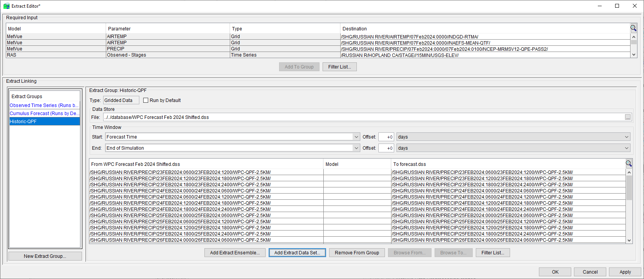Click scroll up arrow of data set table
The height and width of the screenshot is (279, 644).
point(629,172)
